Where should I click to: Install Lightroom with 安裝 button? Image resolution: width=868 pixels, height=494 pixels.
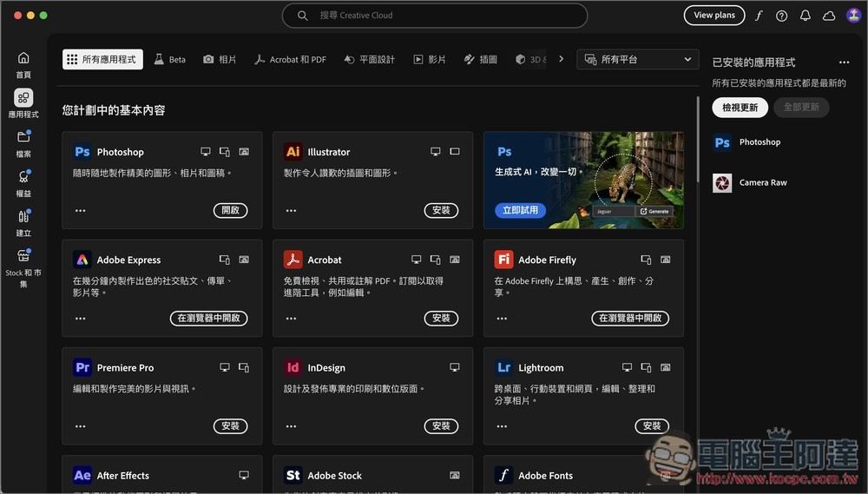point(652,426)
